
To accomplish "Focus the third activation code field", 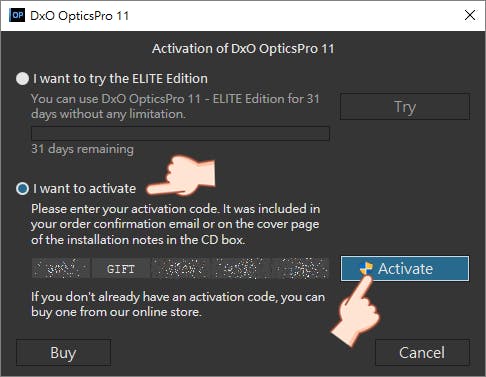I will point(180,268).
